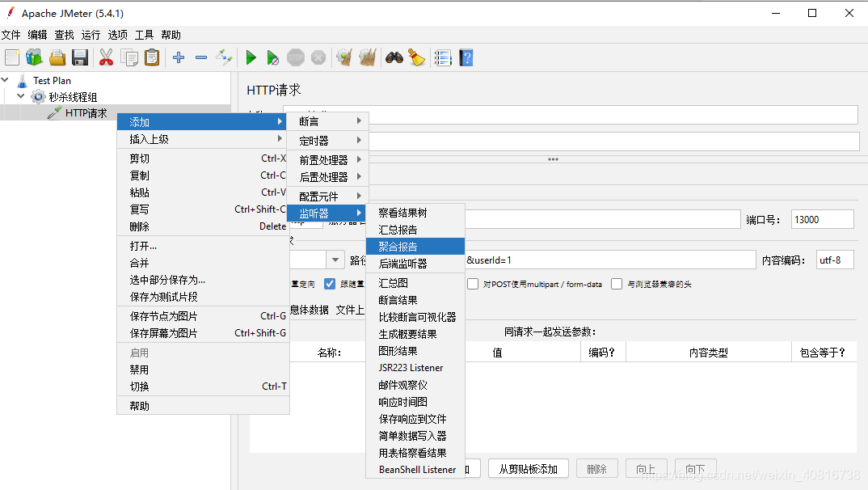The image size is (868, 490).
Task: Click Start no pauses icon
Action: pos(272,57)
